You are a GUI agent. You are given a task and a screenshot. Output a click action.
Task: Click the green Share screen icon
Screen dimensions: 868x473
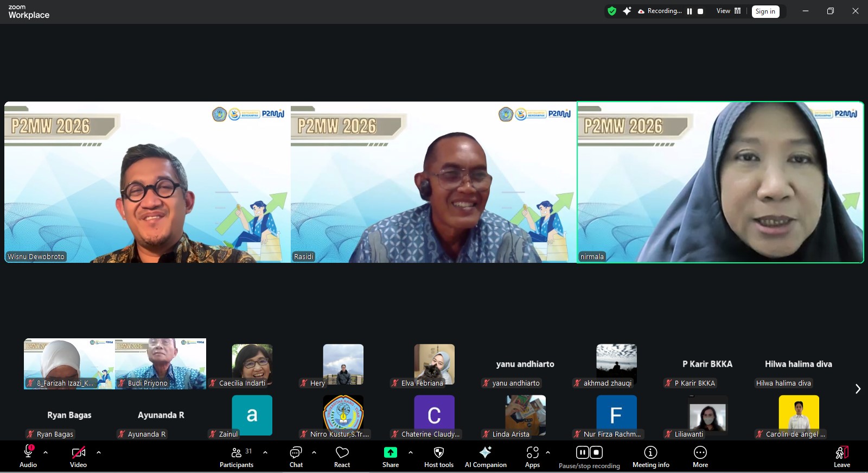[390, 453]
